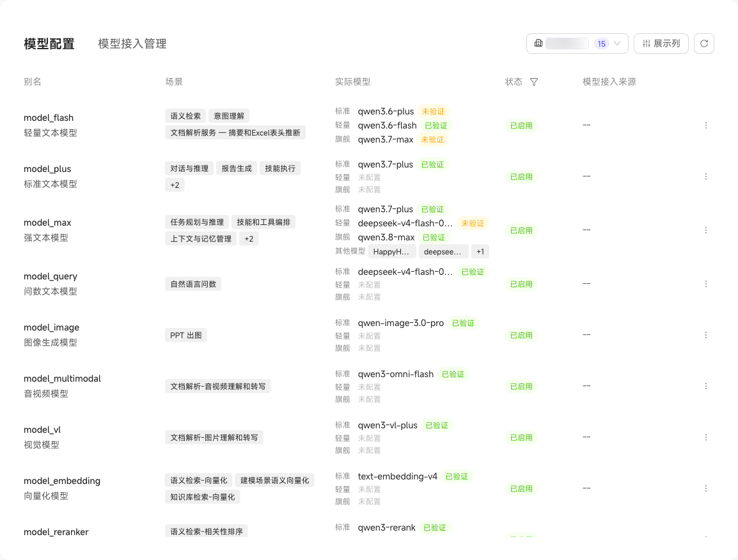Click the HappyH… other model tag
Image resolution: width=738 pixels, height=560 pixels.
pos(391,251)
